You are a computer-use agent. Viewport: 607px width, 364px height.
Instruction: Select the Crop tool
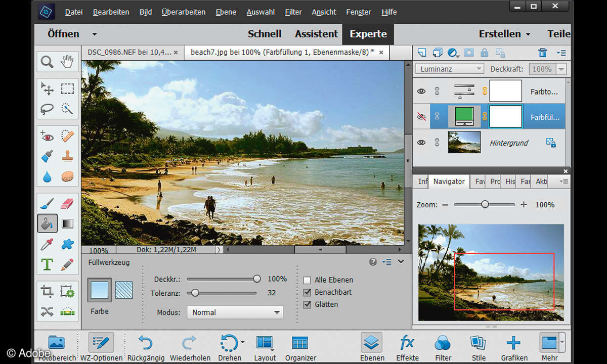(x=47, y=291)
